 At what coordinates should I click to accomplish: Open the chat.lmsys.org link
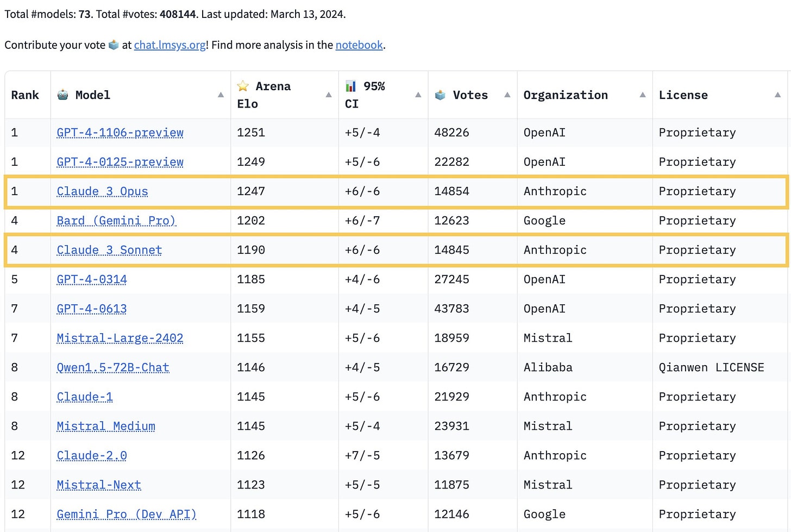pyautogui.click(x=169, y=45)
